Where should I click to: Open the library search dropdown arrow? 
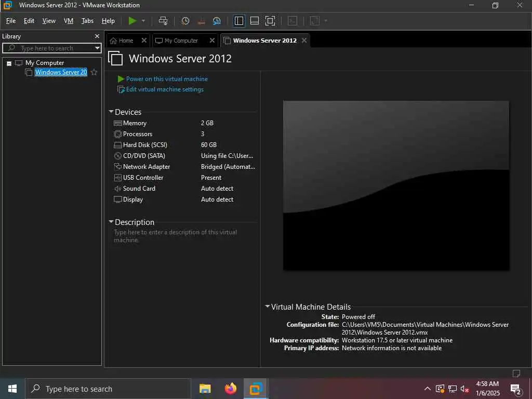tap(97, 48)
